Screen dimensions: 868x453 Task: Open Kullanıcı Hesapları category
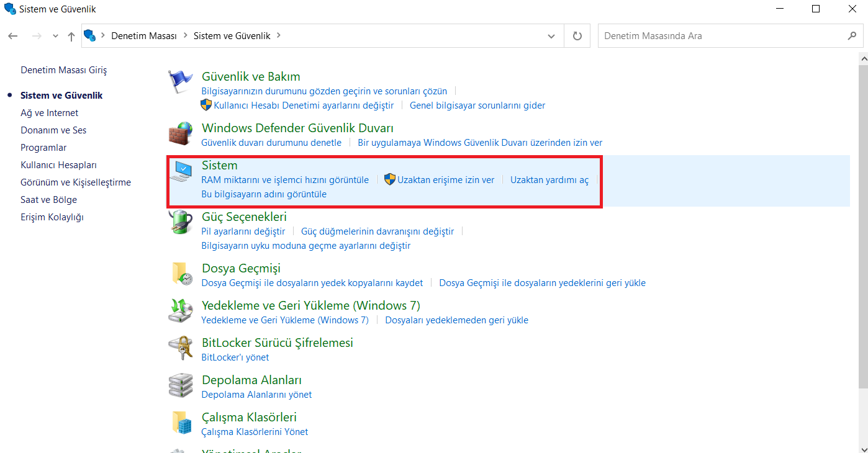[x=58, y=165]
